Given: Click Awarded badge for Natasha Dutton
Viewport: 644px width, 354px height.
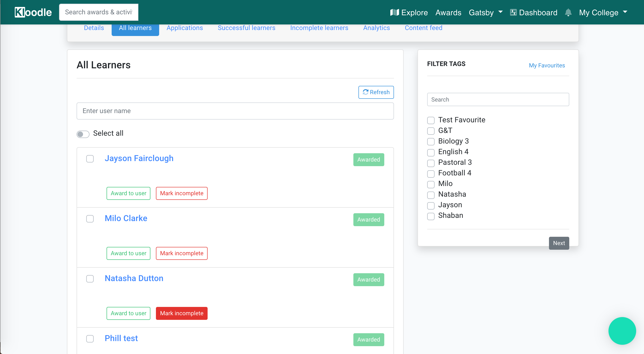Looking at the screenshot, I should click(369, 280).
